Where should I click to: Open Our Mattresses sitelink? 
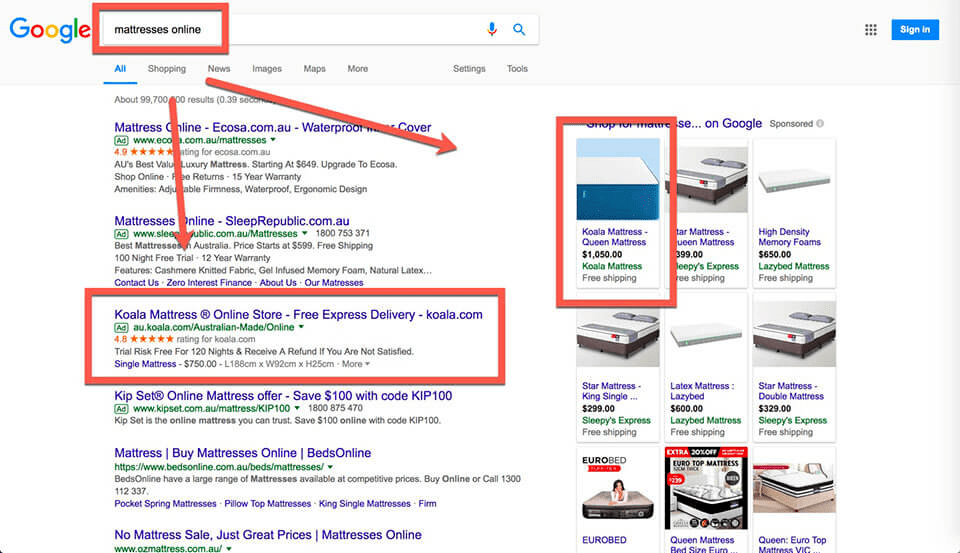334,282
